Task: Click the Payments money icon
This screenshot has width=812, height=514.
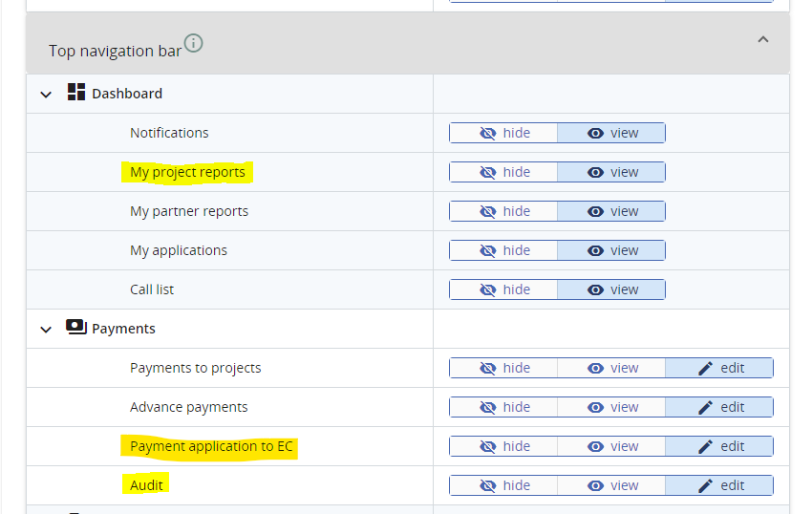Action: pos(76,328)
